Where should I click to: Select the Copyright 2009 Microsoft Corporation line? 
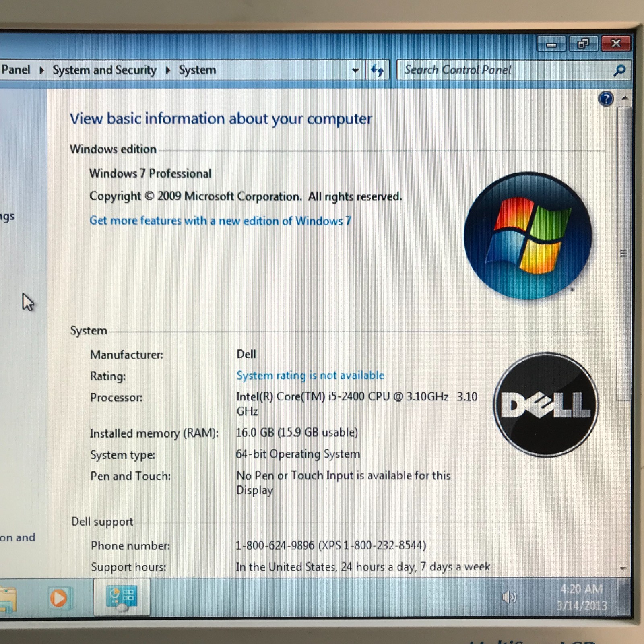(x=246, y=196)
